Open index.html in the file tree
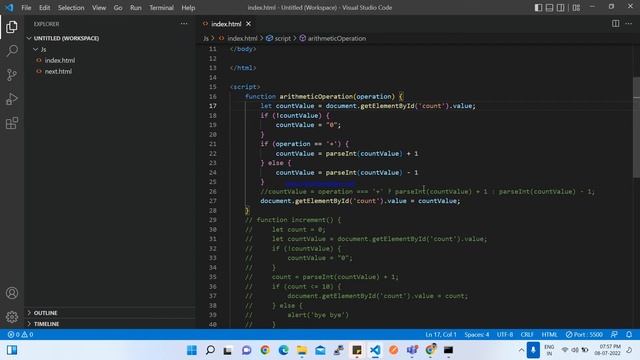Screen dimensions: 640x360 pyautogui.click(x=60, y=60)
